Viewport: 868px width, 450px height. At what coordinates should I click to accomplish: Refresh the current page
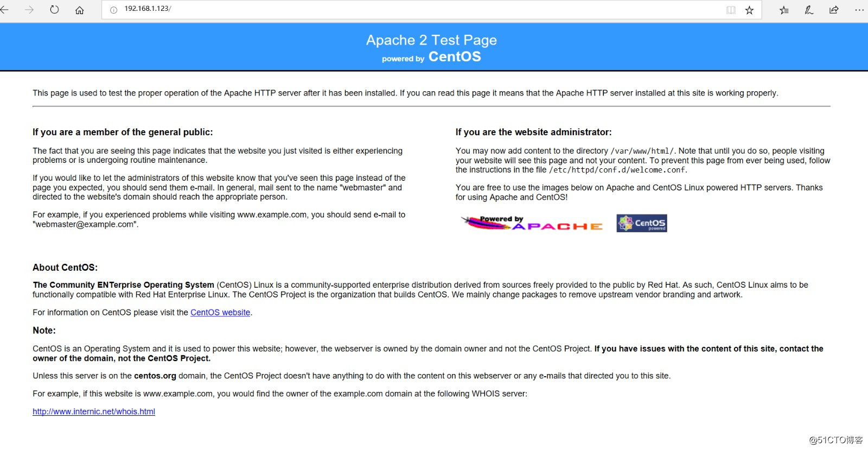tap(54, 10)
